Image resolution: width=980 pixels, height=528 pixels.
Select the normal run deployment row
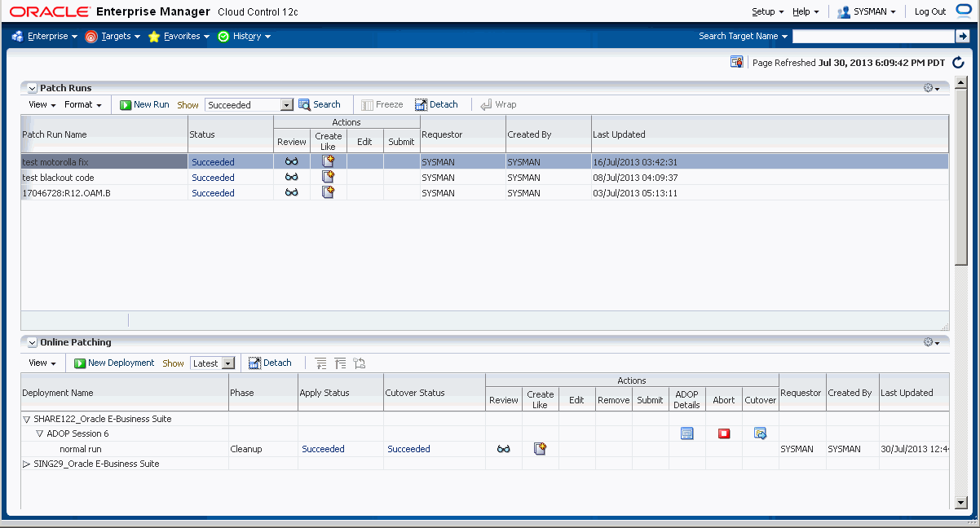484,449
